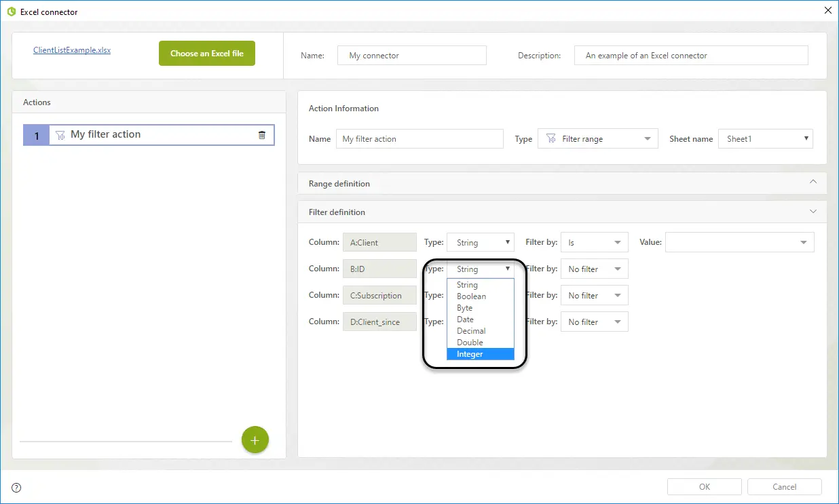Viewport: 839px width, 504px height.
Task: Open Filter by dropdown set to Is
Action: (x=595, y=242)
